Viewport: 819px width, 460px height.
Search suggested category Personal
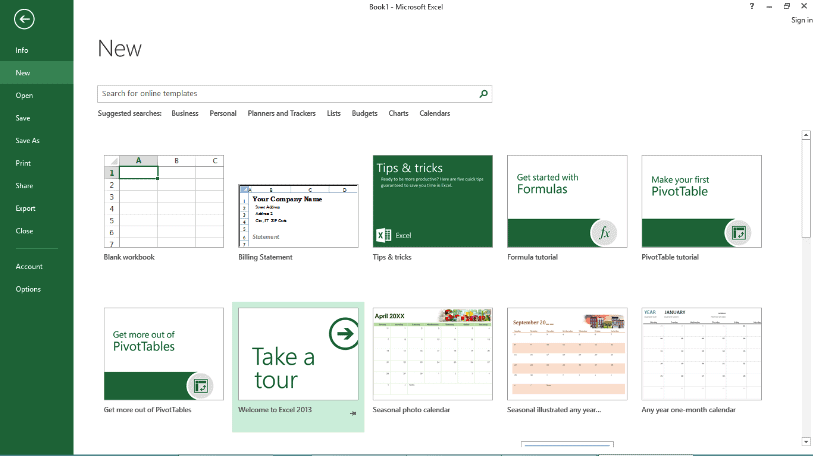(223, 113)
